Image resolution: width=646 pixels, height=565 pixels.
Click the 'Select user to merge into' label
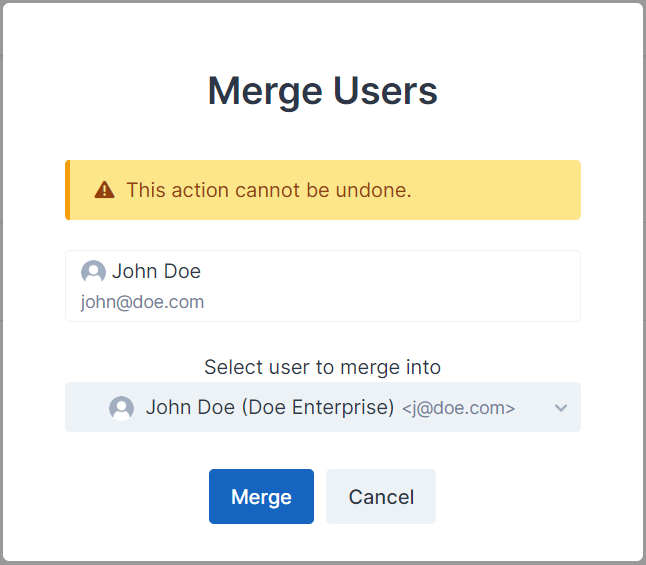[323, 367]
